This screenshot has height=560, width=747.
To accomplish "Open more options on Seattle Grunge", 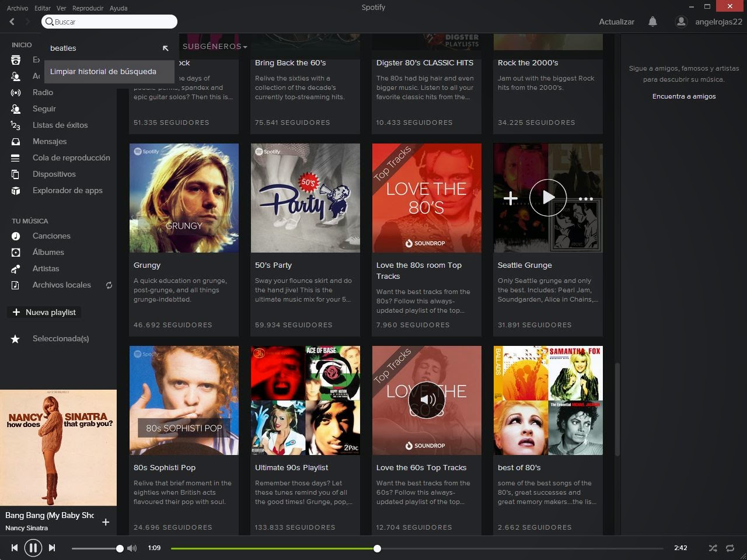I will 585,199.
